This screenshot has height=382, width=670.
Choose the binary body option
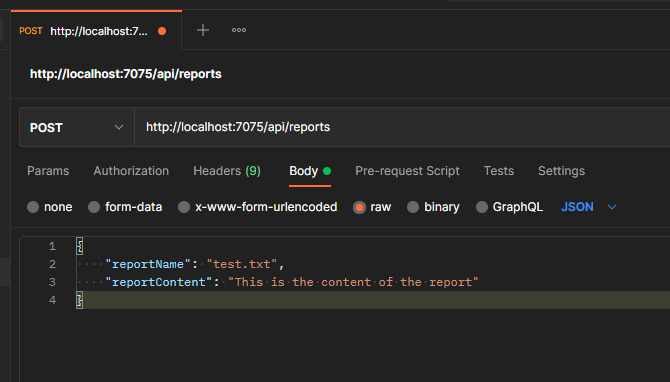(413, 207)
